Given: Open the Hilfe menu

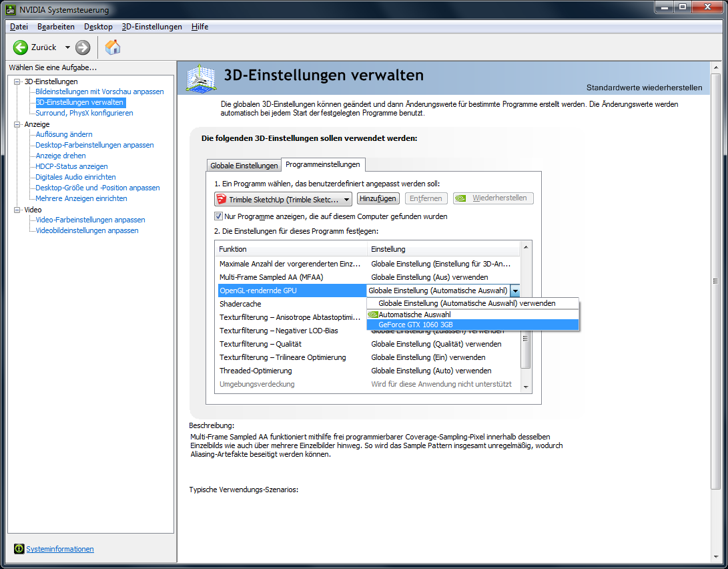Looking at the screenshot, I should pyautogui.click(x=200, y=27).
